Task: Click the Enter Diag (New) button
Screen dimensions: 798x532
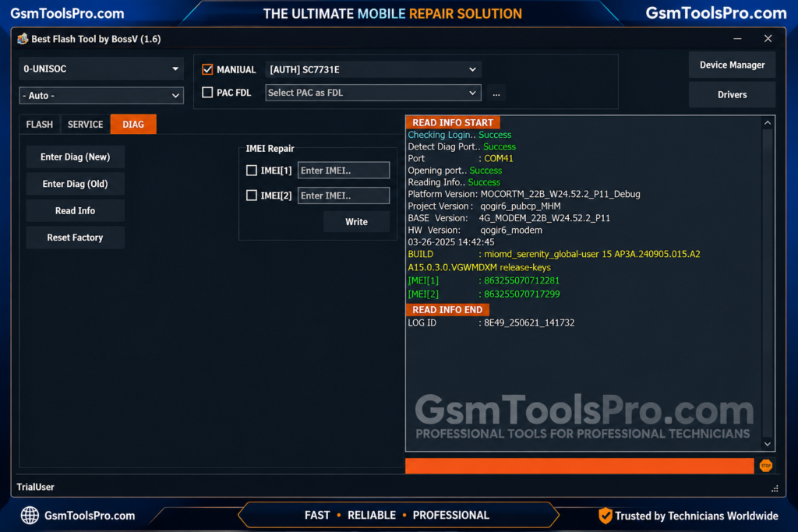Action: click(x=76, y=157)
